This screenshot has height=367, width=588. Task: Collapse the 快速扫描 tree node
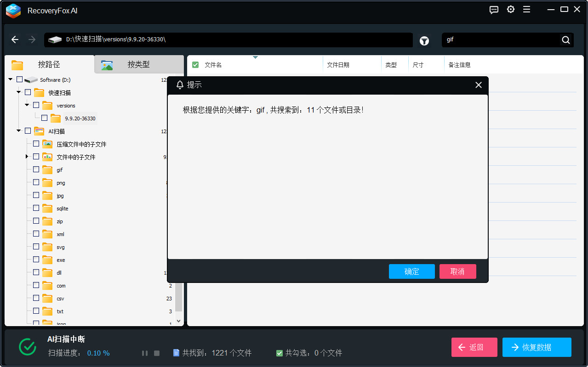click(19, 92)
